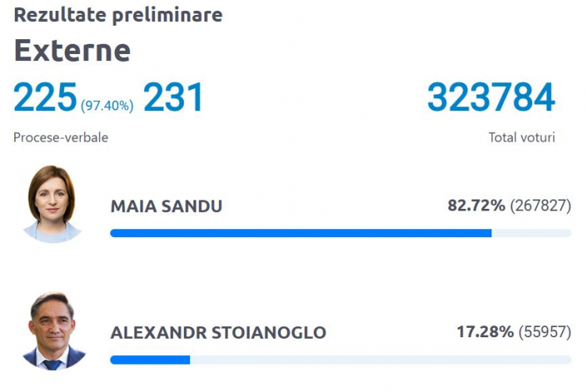Click the Rezultate preliminare title
Screen dimensions: 587x392
[118, 16]
